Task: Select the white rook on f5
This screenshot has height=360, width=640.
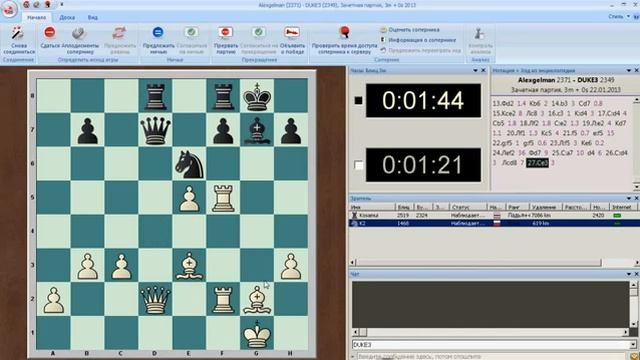Action: tap(223, 198)
